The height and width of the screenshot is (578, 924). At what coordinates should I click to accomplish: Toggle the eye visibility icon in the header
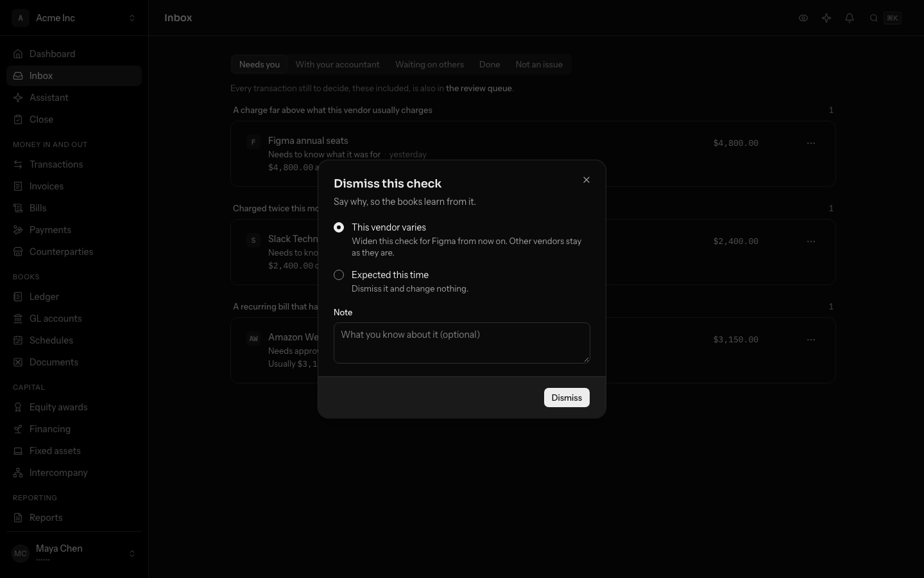point(803,18)
